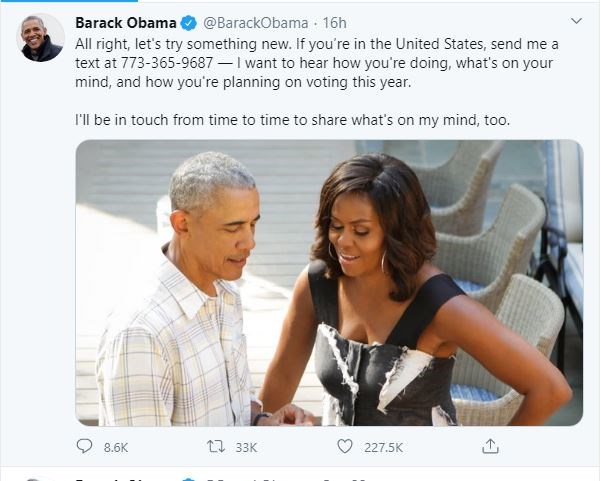Click the reply speech bubble icon
This screenshot has width=601, height=481.
tap(84, 446)
